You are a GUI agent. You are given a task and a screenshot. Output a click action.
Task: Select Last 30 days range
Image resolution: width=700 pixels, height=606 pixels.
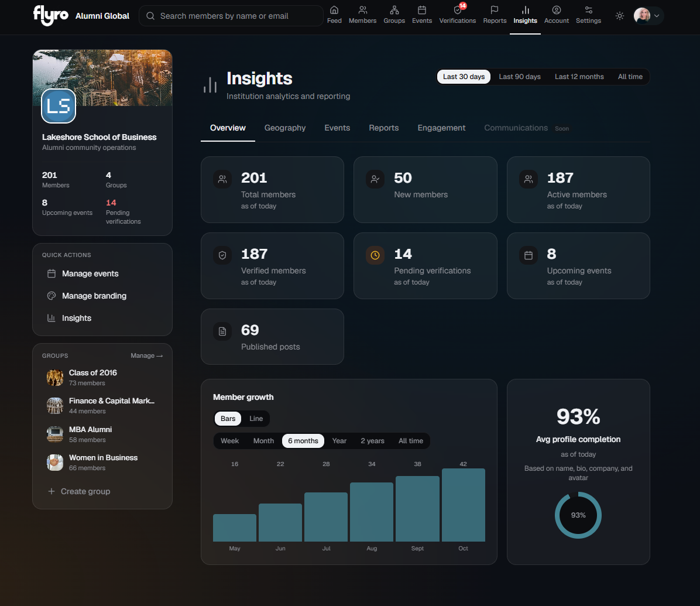(464, 77)
